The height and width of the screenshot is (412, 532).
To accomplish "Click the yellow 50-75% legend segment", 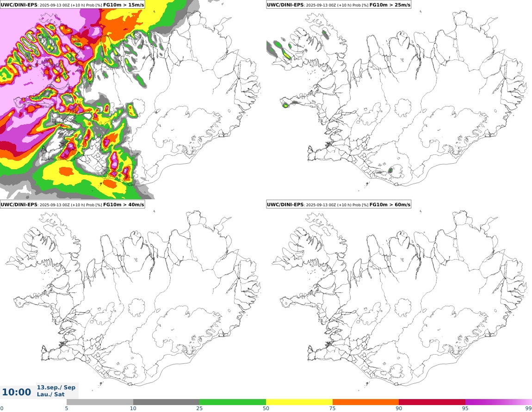I will (x=299, y=402).
